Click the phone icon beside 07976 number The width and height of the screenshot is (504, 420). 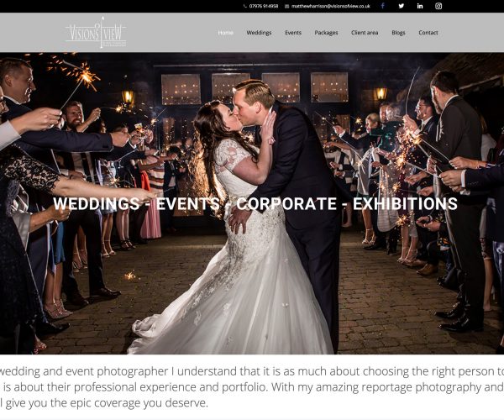(245, 6)
